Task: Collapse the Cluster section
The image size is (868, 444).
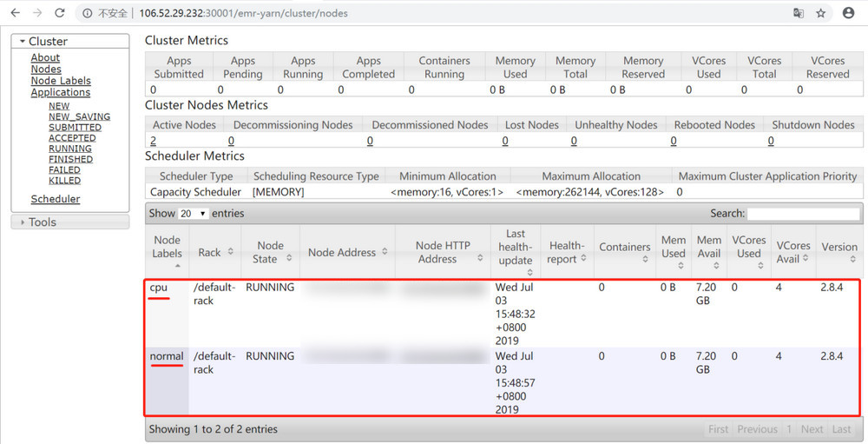Action: point(23,41)
